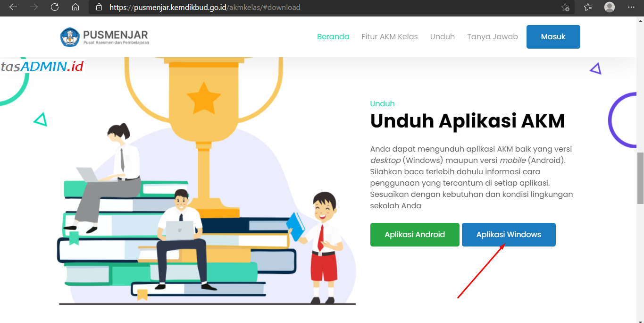Open the browser home page icon
Screen dimensions: 644x323
[75, 7]
